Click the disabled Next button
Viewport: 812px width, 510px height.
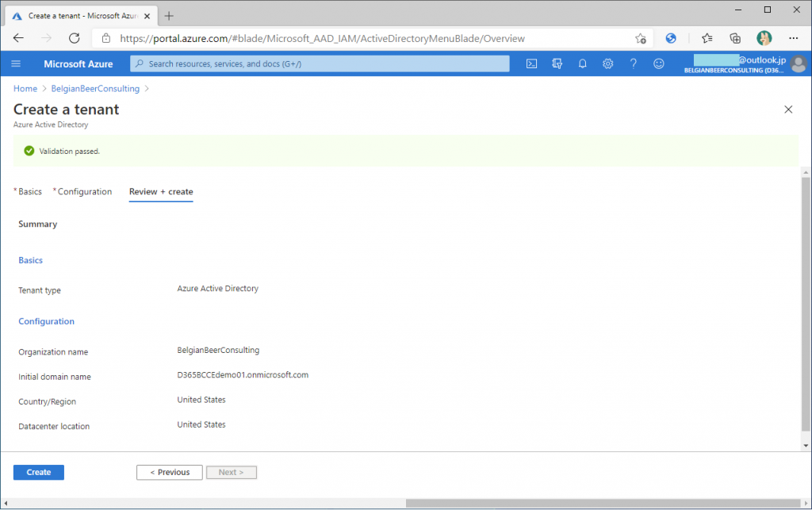[x=231, y=472]
